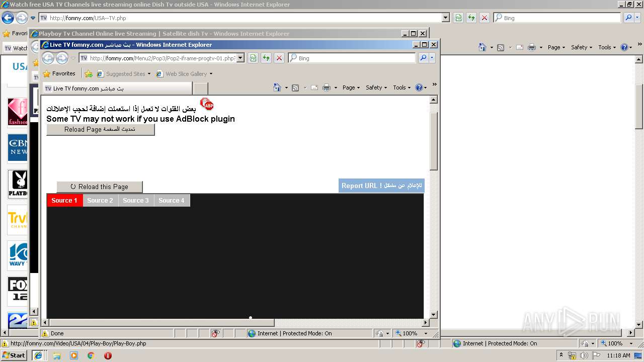Click Refresh icon in main USA TV window
The image size is (644, 362).
click(x=471, y=18)
